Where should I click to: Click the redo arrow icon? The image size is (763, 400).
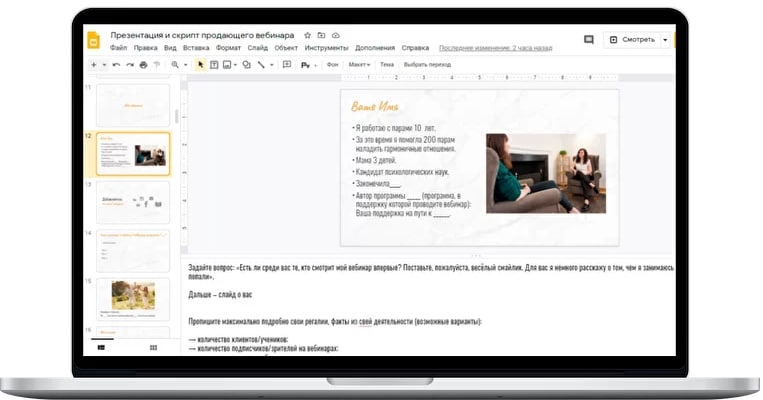coord(130,65)
